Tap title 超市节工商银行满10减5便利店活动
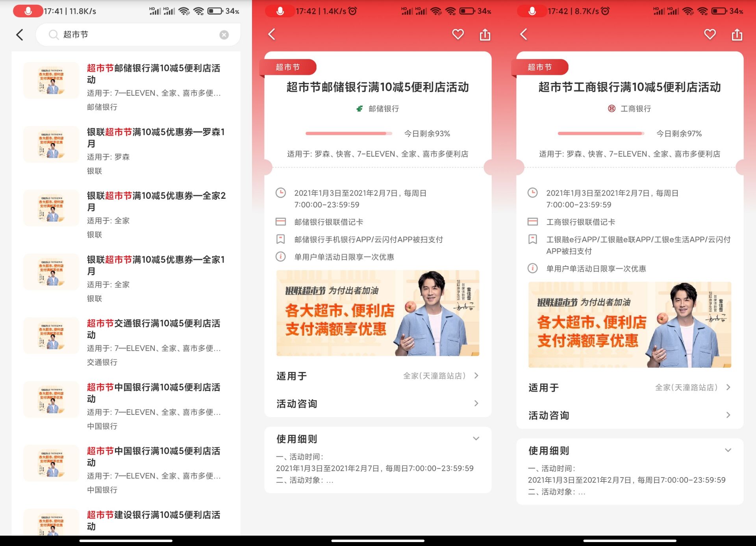756x546 pixels. click(630, 87)
